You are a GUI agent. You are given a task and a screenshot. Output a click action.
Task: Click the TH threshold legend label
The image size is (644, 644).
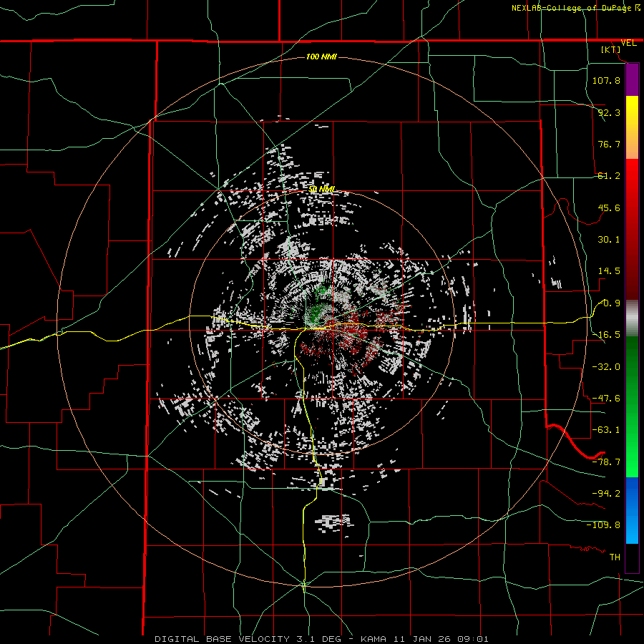pos(615,557)
